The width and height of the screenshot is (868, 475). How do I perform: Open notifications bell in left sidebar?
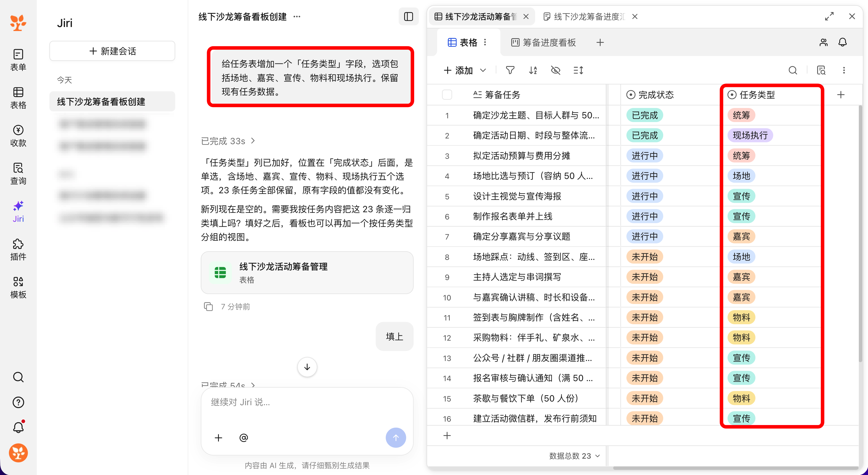[18, 427]
